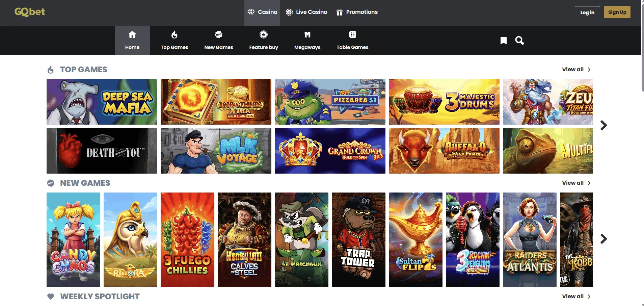View all Weekly Spotlight games

tap(576, 296)
